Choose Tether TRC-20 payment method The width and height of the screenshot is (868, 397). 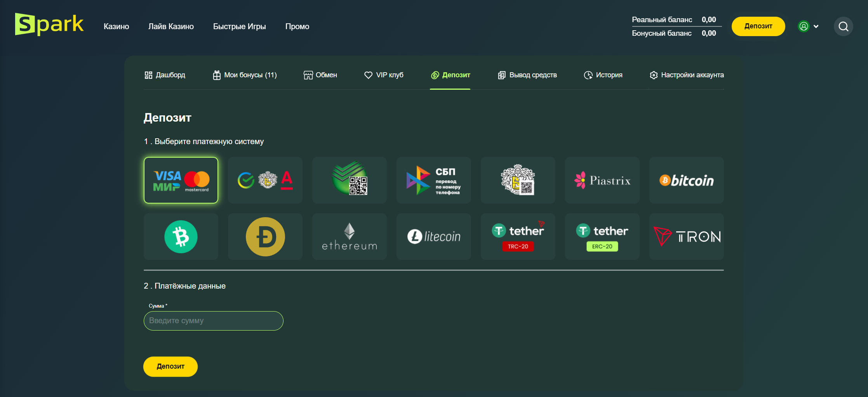coord(518,237)
